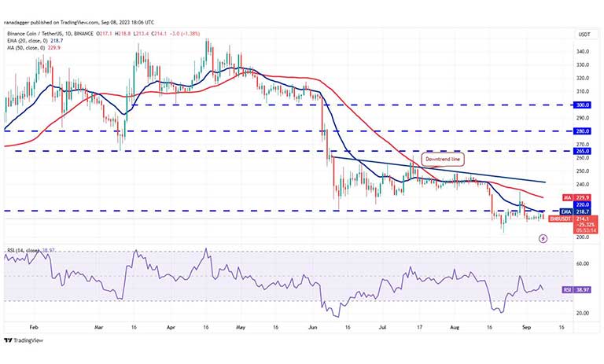Click the 'Mar' date axis label
The height and width of the screenshot is (364, 604).
(98, 327)
